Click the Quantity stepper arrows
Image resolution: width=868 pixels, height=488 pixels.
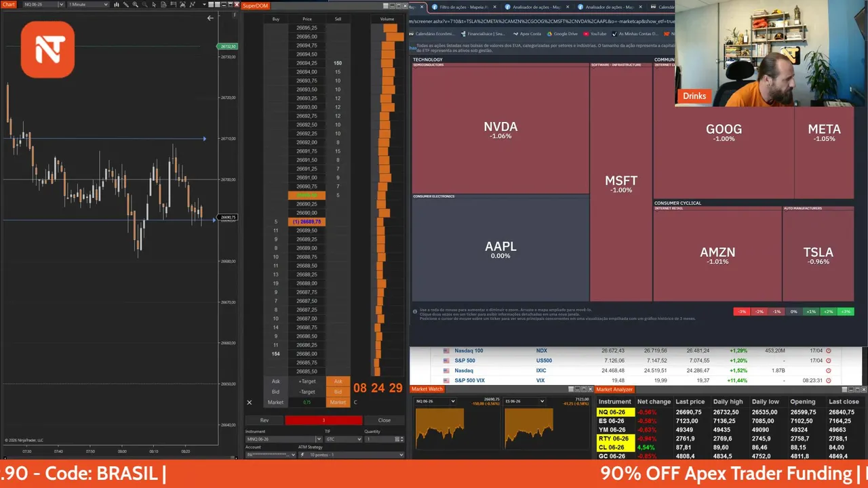coord(401,439)
